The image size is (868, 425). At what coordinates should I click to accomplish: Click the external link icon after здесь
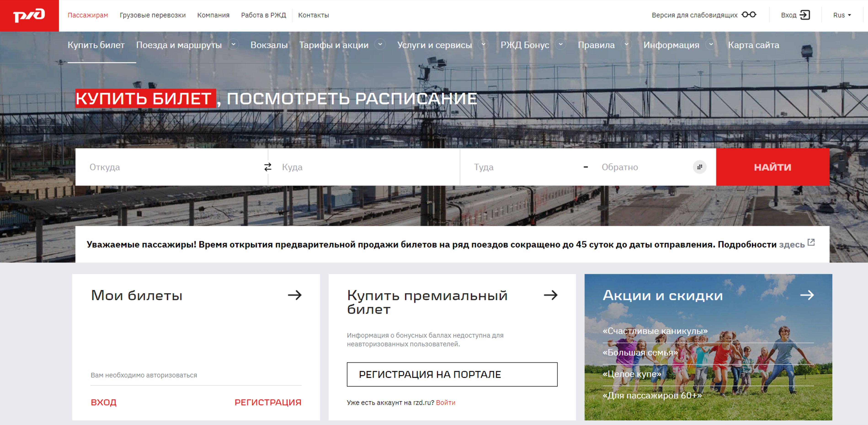(811, 242)
